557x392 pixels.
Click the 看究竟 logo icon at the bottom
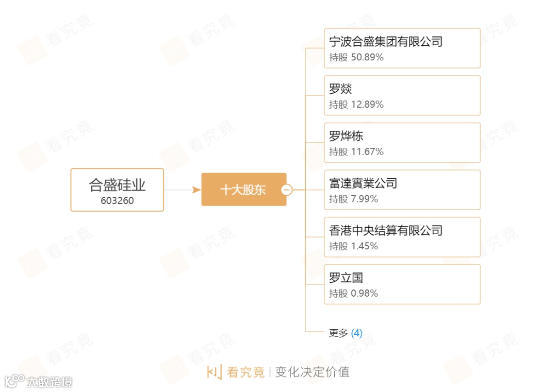(x=215, y=372)
